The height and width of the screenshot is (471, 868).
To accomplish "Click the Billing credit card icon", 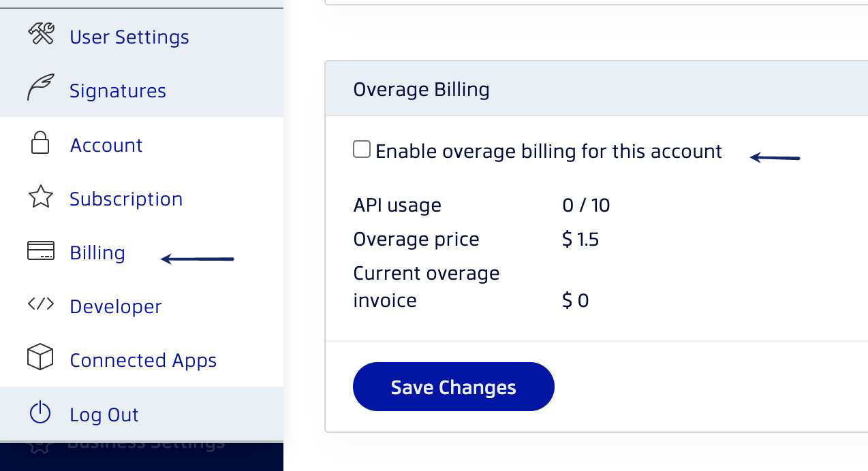I will pos(40,250).
